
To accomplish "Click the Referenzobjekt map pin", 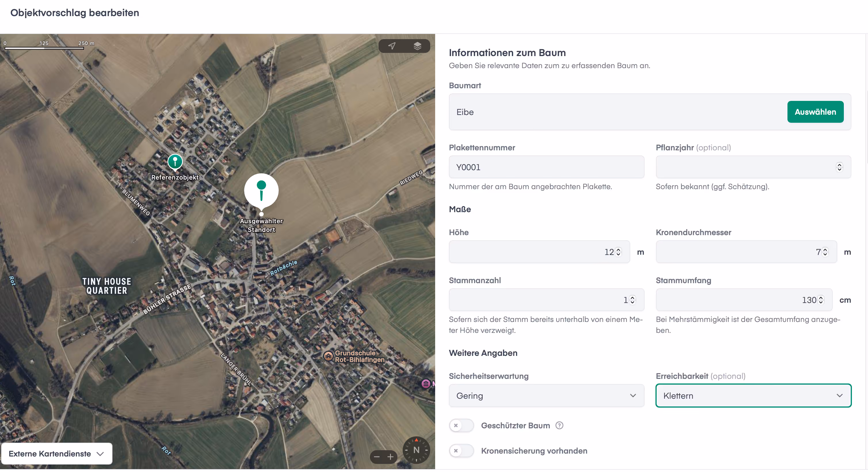I will click(175, 162).
